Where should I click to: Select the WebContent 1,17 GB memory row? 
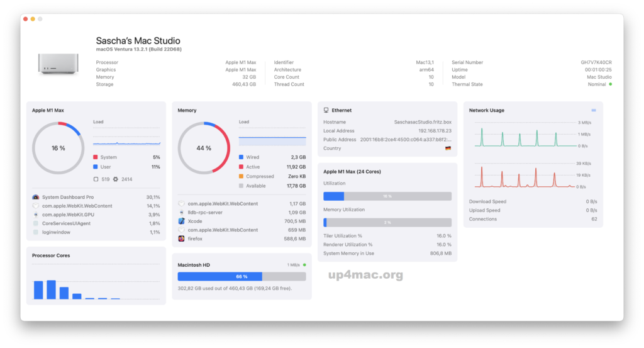coord(241,204)
